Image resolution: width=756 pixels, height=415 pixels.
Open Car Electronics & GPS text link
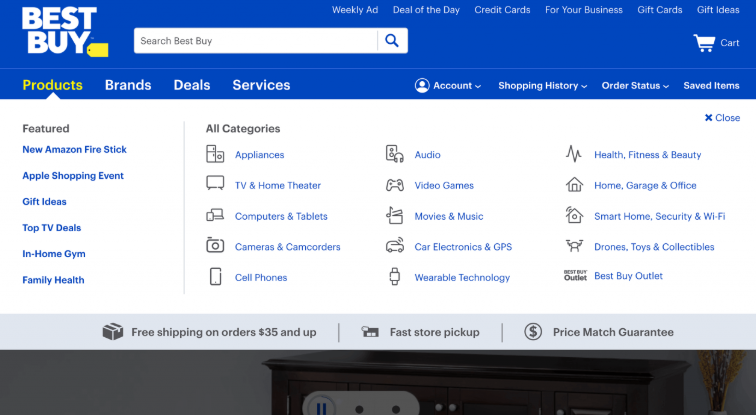tap(463, 247)
